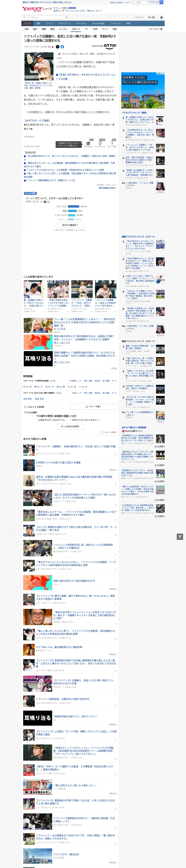Open the 購入履歴 link

tap(152, 18)
